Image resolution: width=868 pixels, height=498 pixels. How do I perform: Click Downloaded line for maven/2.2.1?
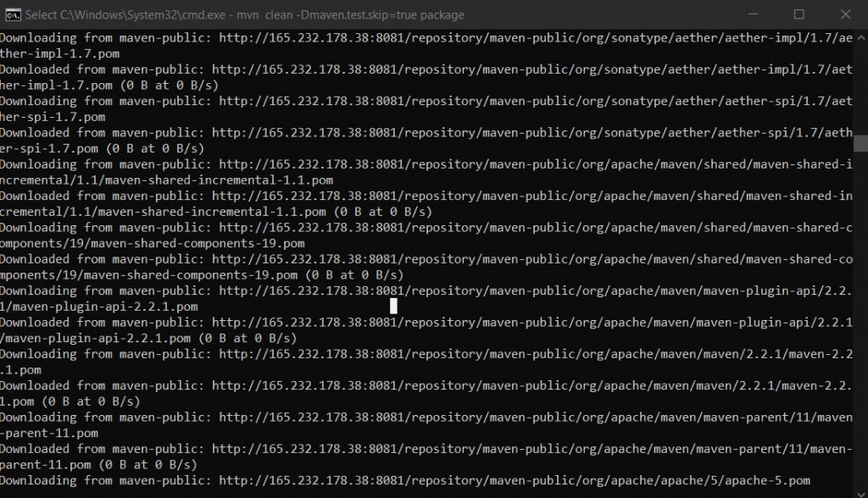pos(426,385)
